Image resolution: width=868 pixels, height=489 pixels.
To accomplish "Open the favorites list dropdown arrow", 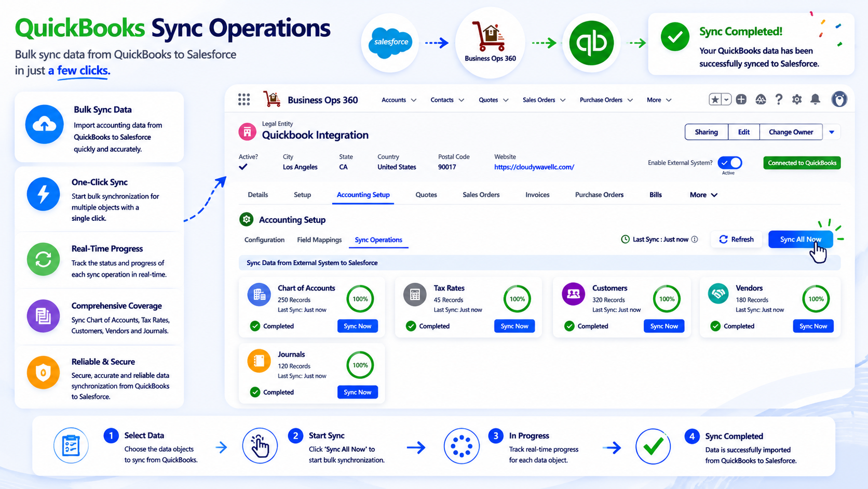I will [727, 99].
